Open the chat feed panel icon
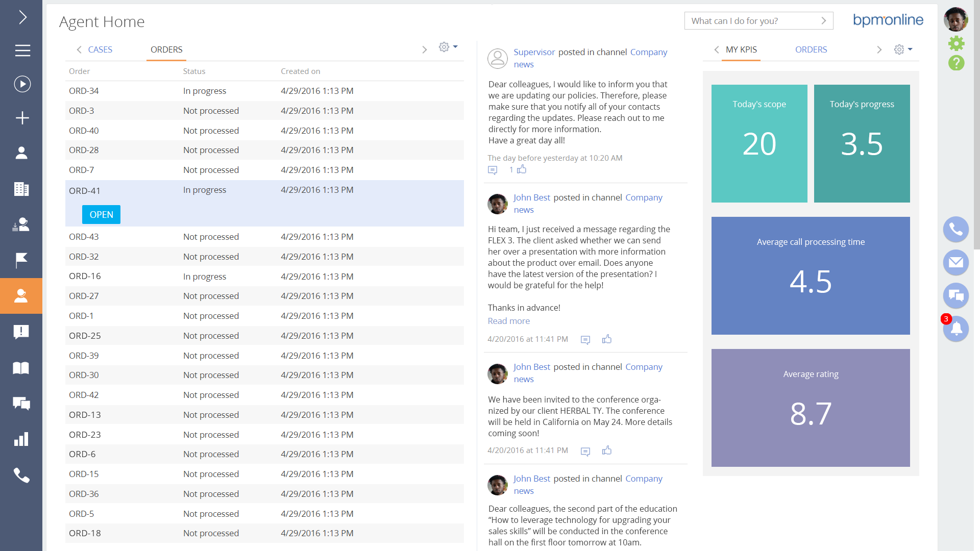This screenshot has height=551, width=980. (x=955, y=296)
